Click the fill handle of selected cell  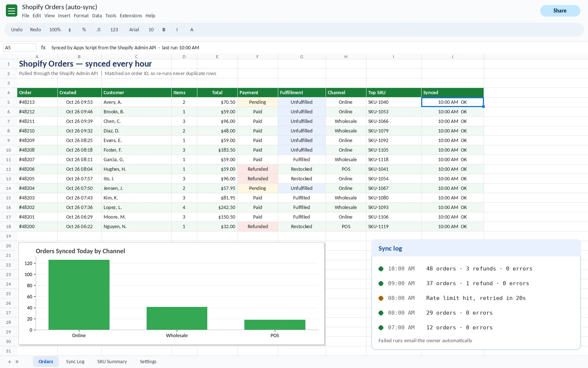(483, 106)
